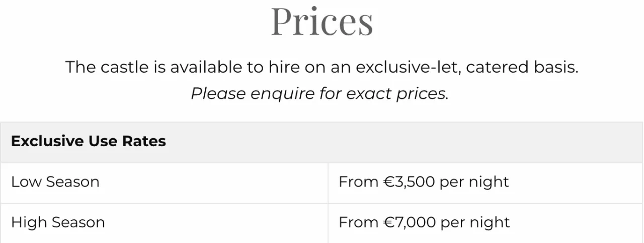Screen dimensions: 644x243
Task: Select the Exclusive Use Rates table header
Action: (x=321, y=142)
